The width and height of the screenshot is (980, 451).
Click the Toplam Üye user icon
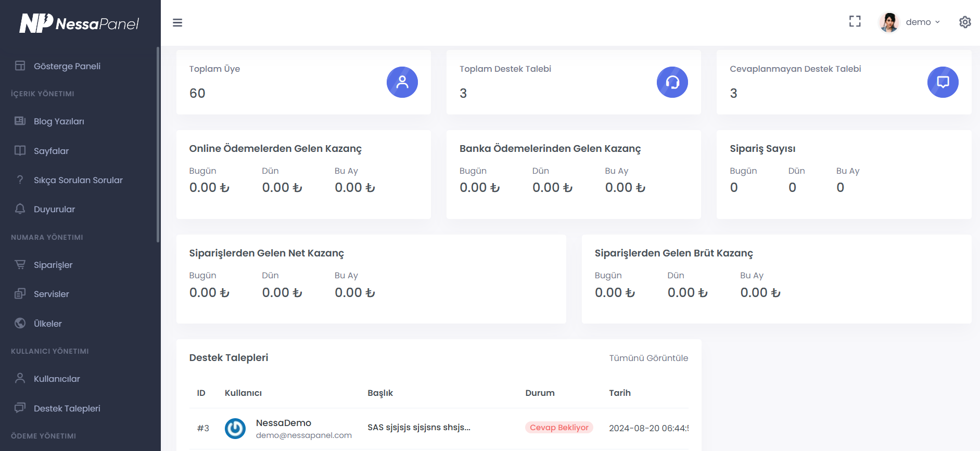(402, 82)
